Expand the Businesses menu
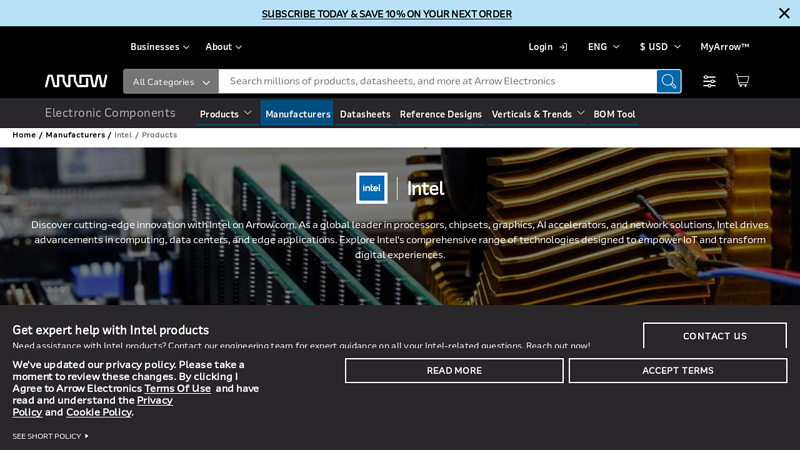 tap(160, 47)
